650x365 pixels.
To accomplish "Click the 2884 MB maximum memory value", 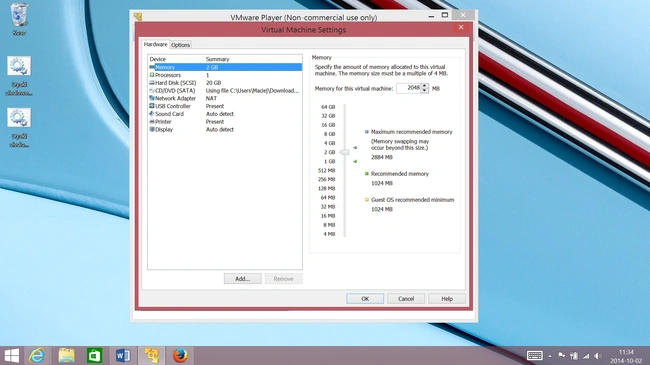I will (381, 157).
